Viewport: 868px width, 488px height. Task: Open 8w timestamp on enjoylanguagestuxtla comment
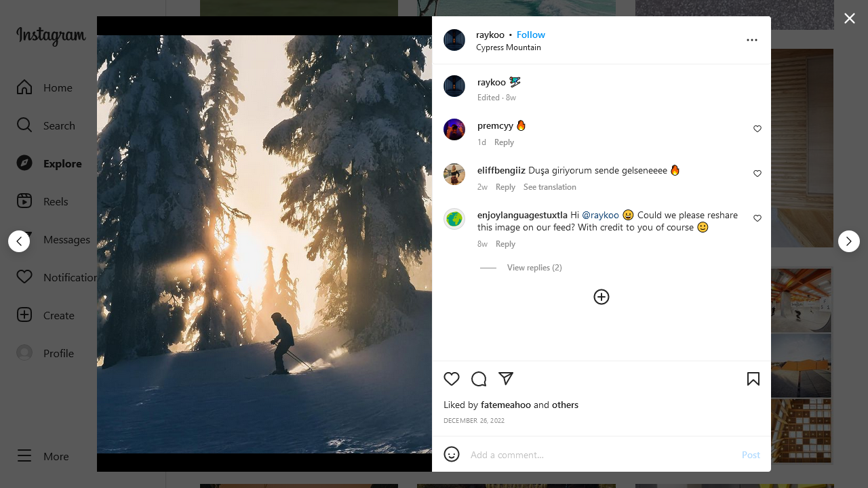coord(482,244)
